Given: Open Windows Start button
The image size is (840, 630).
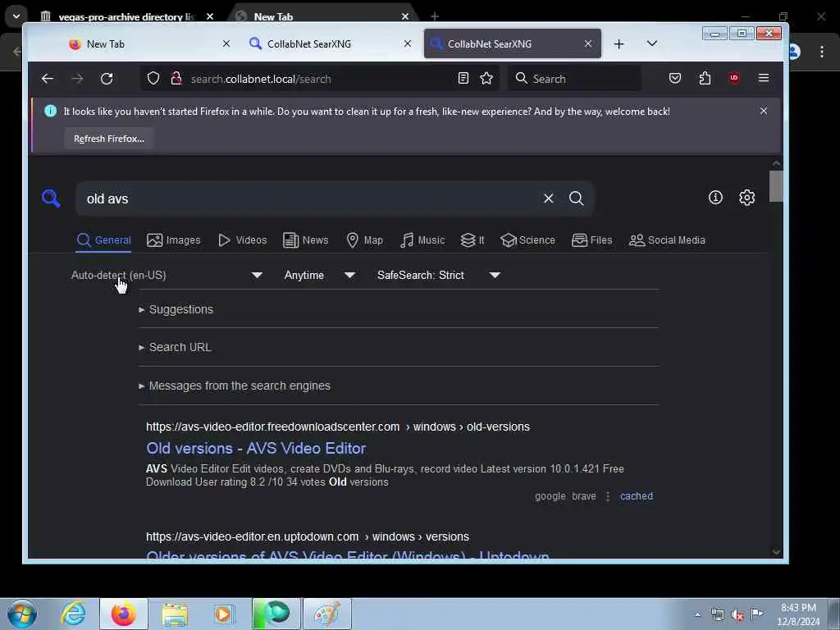Looking at the screenshot, I should (x=22, y=614).
